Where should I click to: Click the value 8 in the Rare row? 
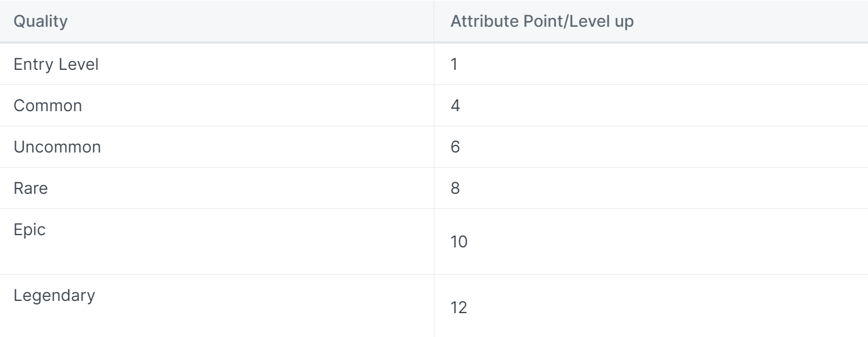(x=455, y=189)
